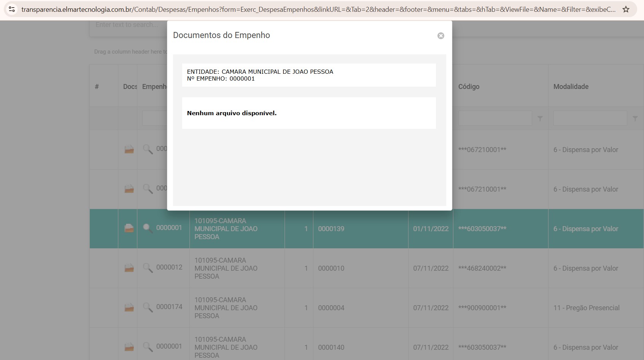
Task: Select row dated 07/11/2022 with Pregão Presencial
Action: 431,308
